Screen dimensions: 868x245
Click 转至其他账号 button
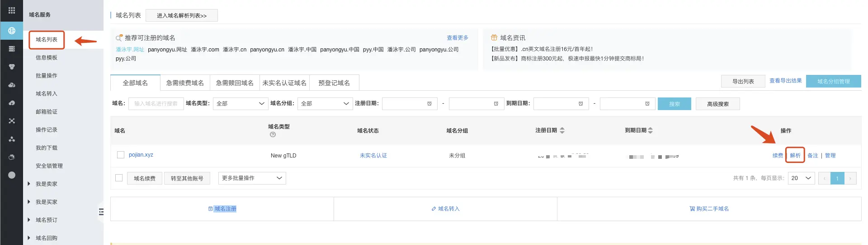coord(187,178)
